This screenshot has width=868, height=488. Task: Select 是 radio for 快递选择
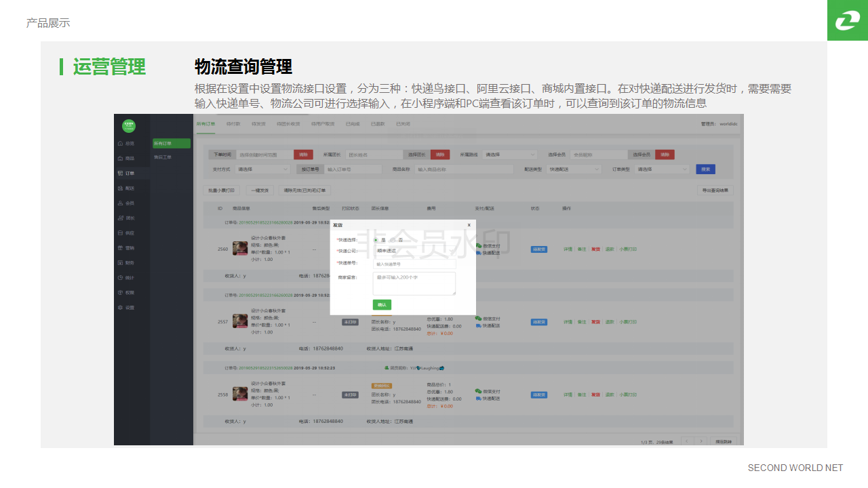pos(376,240)
